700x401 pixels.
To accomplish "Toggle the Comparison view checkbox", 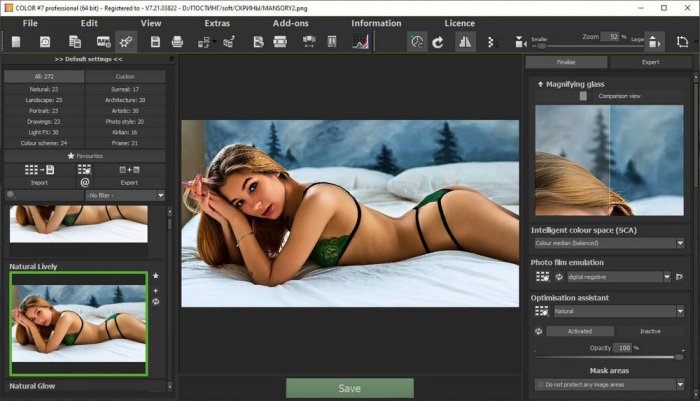I will coord(583,96).
